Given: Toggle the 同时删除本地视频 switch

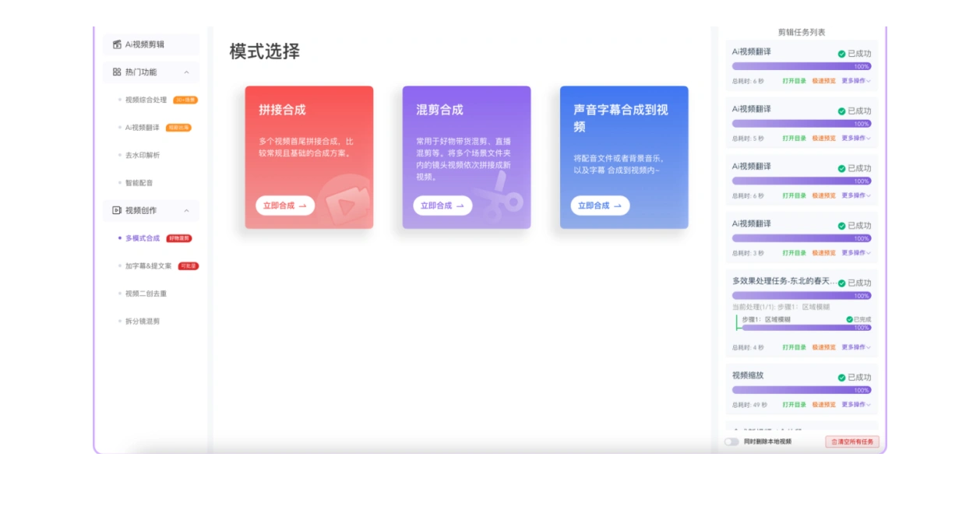Looking at the screenshot, I should [x=731, y=441].
